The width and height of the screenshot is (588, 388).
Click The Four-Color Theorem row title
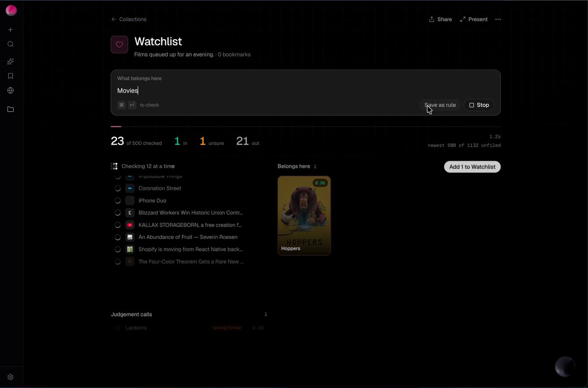coord(191,261)
